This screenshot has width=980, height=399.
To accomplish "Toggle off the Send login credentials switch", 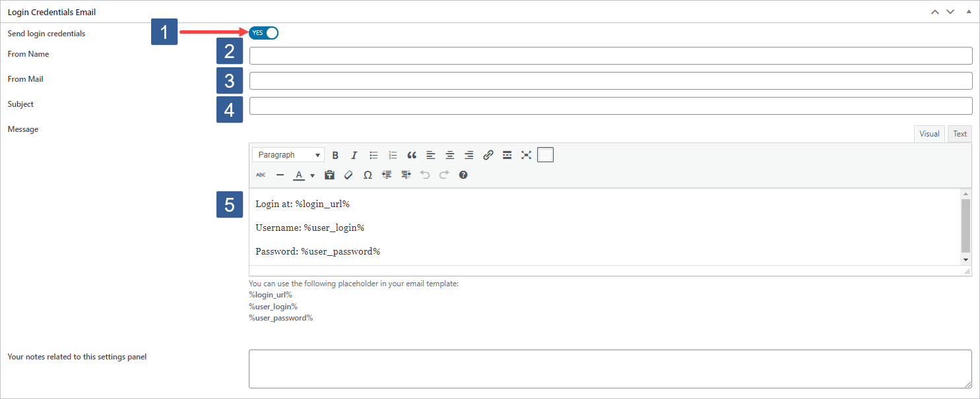I will coord(263,32).
